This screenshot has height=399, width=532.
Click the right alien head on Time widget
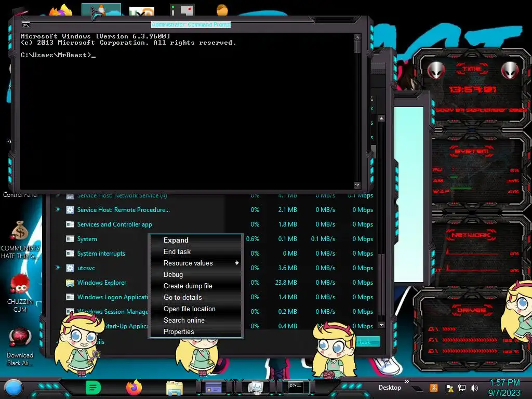(510, 70)
